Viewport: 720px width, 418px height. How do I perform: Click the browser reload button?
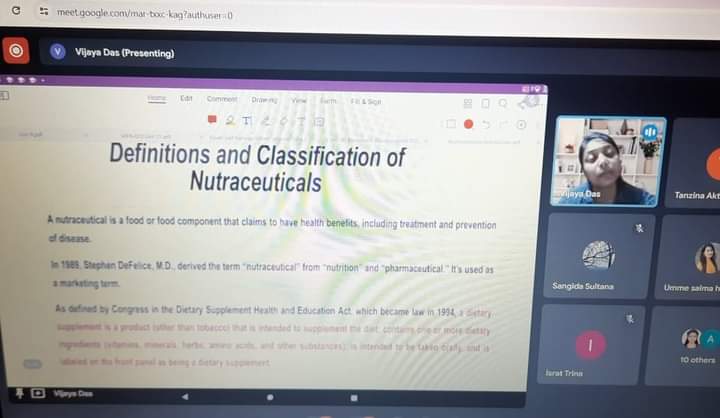pos(15,12)
